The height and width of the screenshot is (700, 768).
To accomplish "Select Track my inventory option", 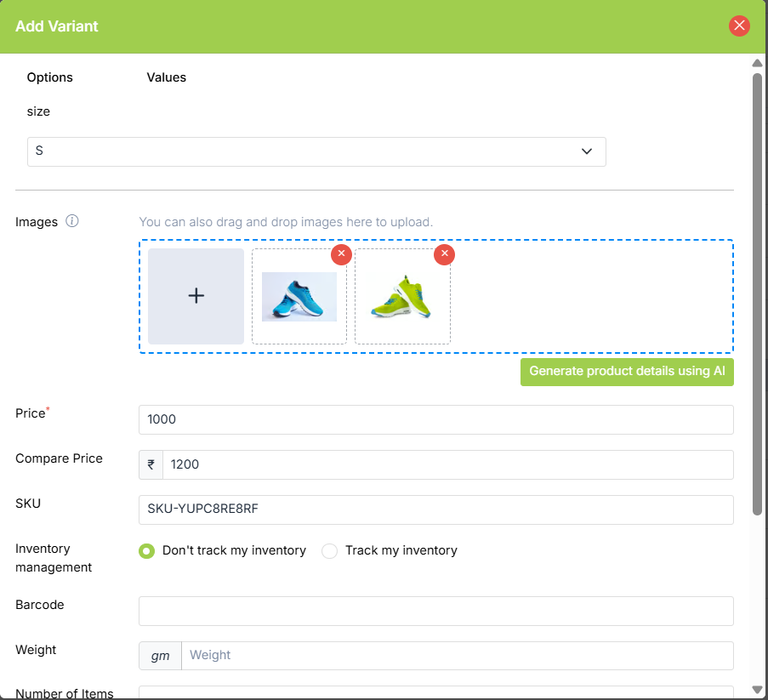I will (330, 551).
